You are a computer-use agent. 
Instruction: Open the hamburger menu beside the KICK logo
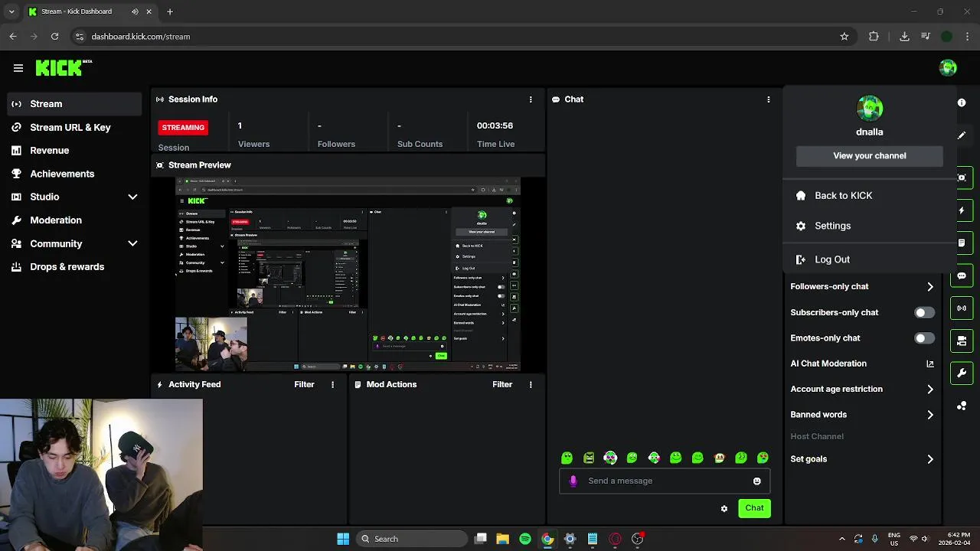(18, 68)
